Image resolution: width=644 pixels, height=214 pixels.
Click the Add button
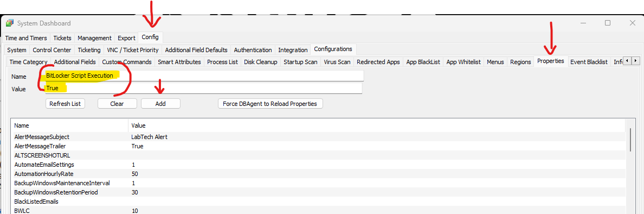point(160,104)
